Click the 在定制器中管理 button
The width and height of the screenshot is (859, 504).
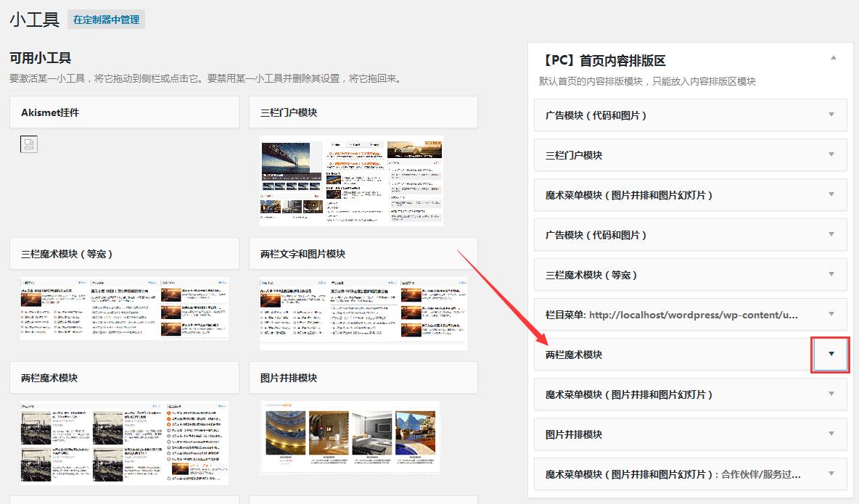pos(106,20)
